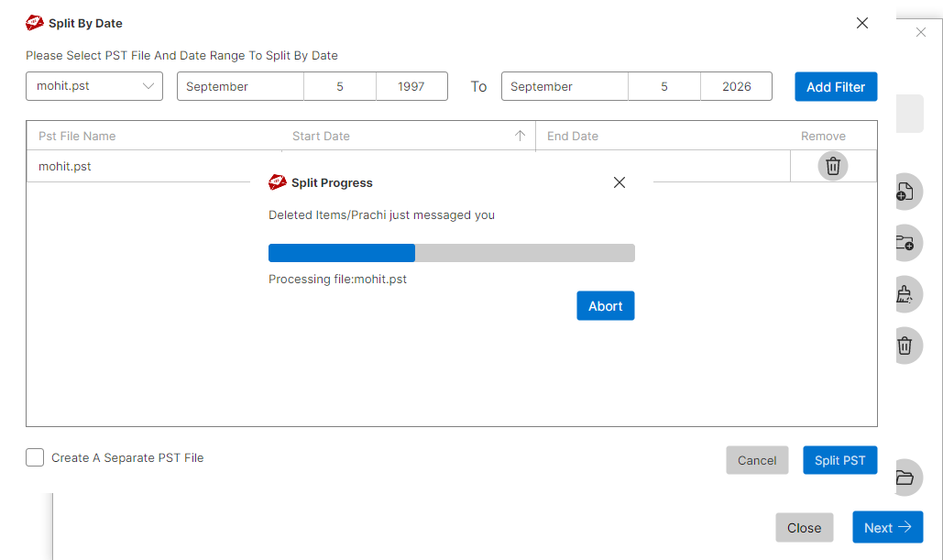Click 'Deleted Items/Prachi just messaged you' text
The width and height of the screenshot is (943, 560).
381,214
